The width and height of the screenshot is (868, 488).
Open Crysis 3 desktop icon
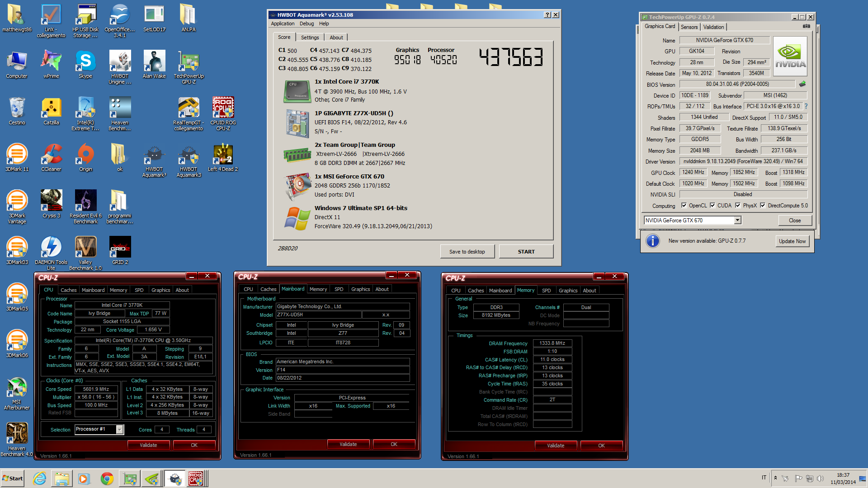pyautogui.click(x=51, y=204)
